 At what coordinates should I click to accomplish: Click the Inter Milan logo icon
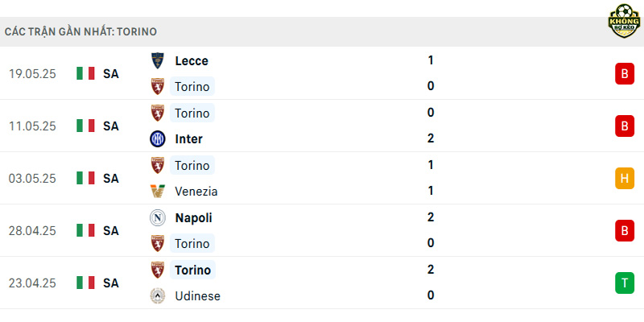[x=158, y=139]
